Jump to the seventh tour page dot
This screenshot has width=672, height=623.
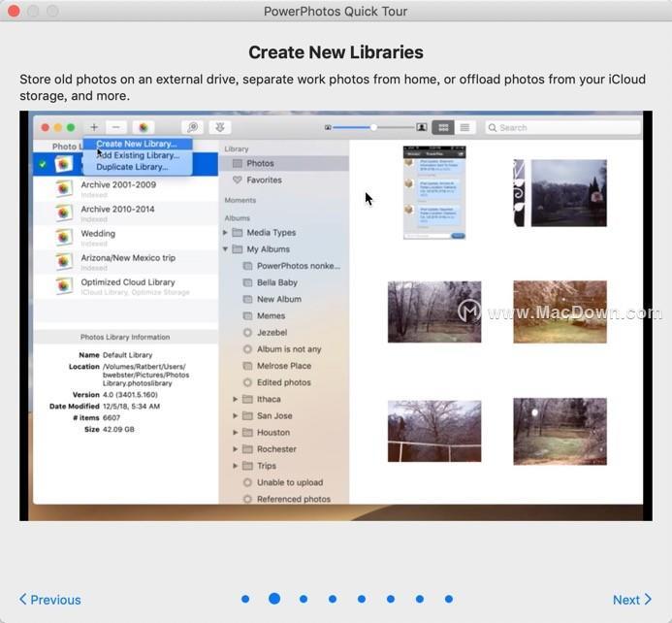point(420,599)
